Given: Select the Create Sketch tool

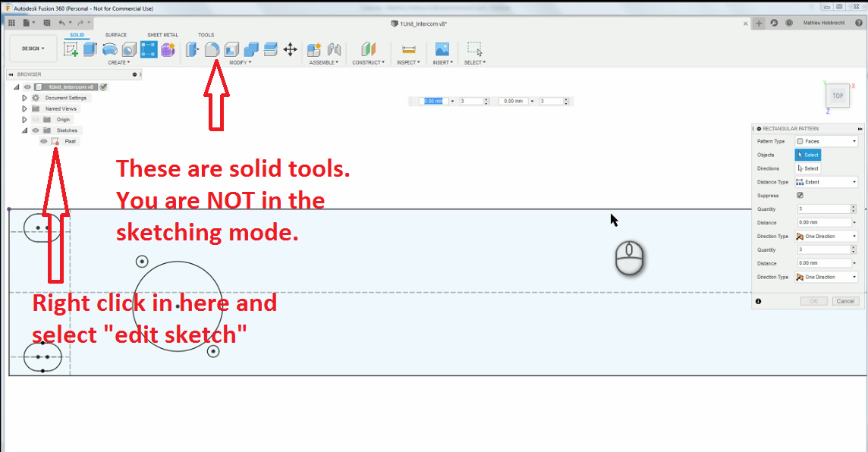Looking at the screenshot, I should (71, 50).
